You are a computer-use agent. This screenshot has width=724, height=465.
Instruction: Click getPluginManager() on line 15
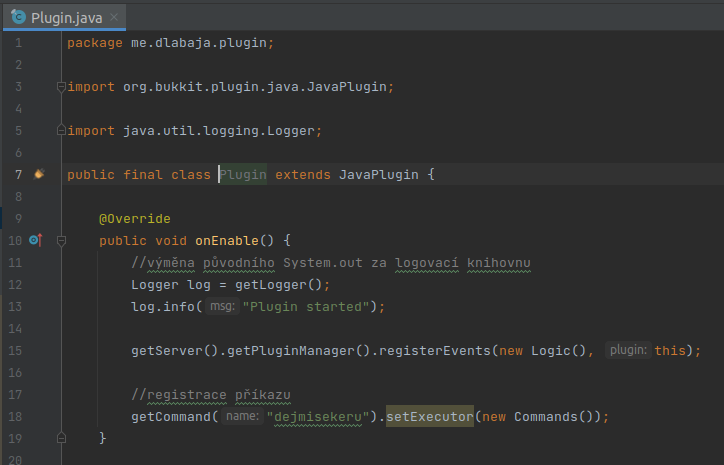tap(298, 350)
